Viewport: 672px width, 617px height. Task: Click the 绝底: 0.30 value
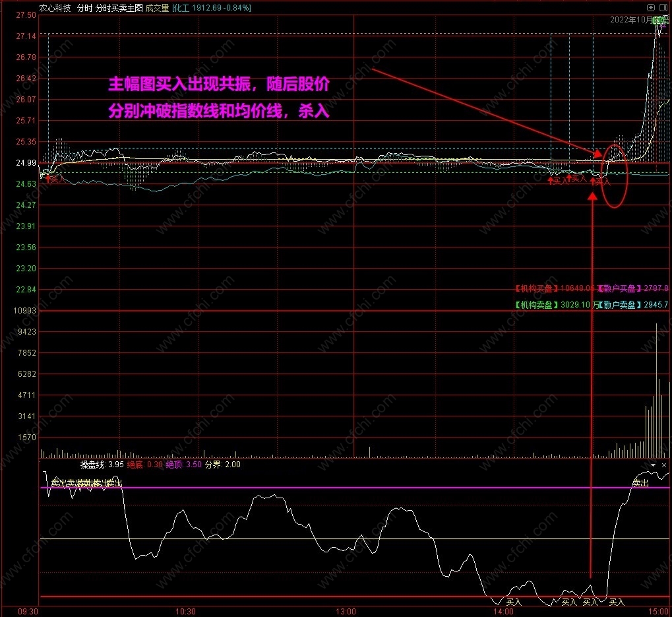145,465
